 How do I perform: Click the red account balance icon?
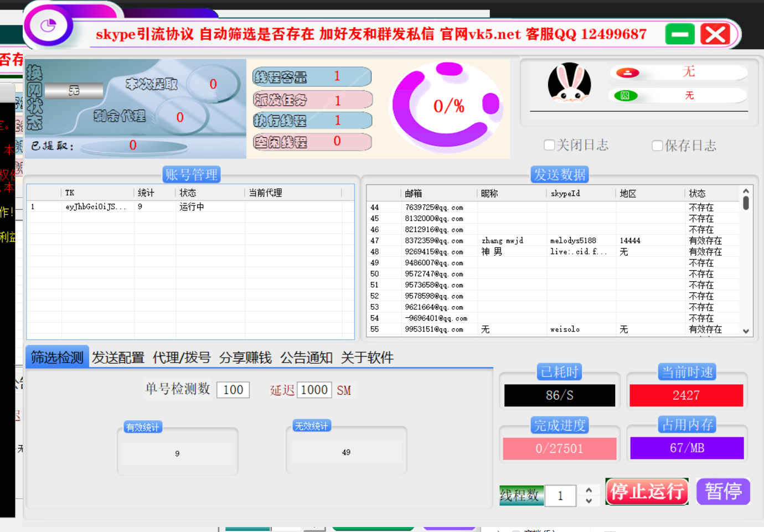point(626,71)
